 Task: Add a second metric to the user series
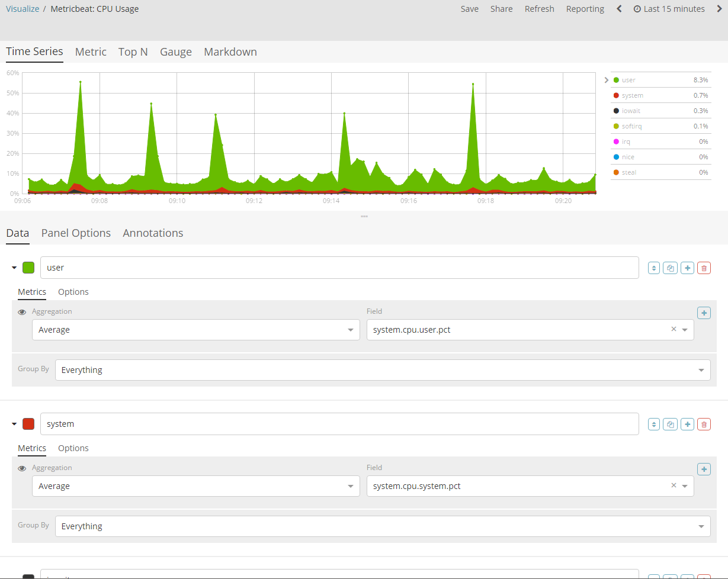(x=704, y=313)
